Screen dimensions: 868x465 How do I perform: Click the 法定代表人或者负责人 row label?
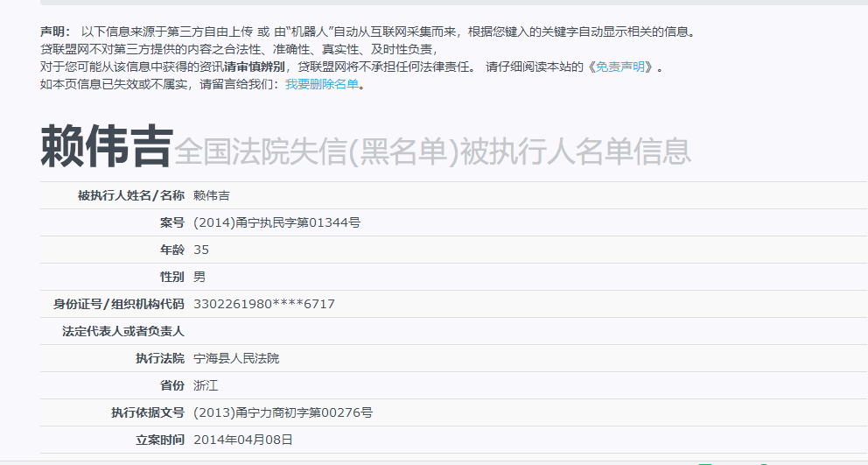(123, 331)
